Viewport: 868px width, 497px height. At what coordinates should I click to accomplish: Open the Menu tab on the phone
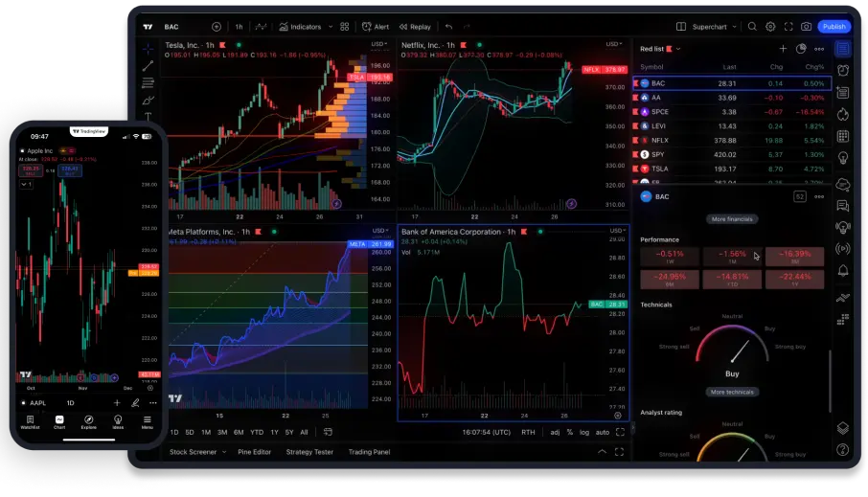pyautogui.click(x=147, y=422)
